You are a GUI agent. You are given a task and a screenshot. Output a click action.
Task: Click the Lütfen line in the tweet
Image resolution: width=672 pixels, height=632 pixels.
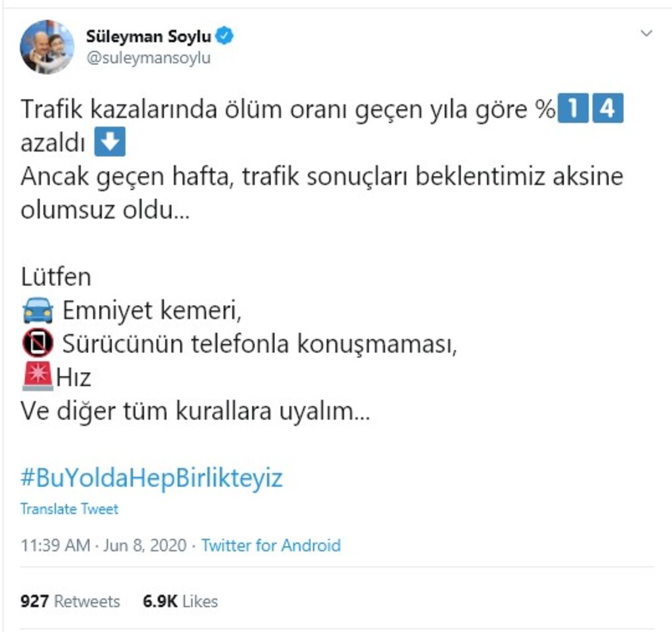(x=56, y=277)
